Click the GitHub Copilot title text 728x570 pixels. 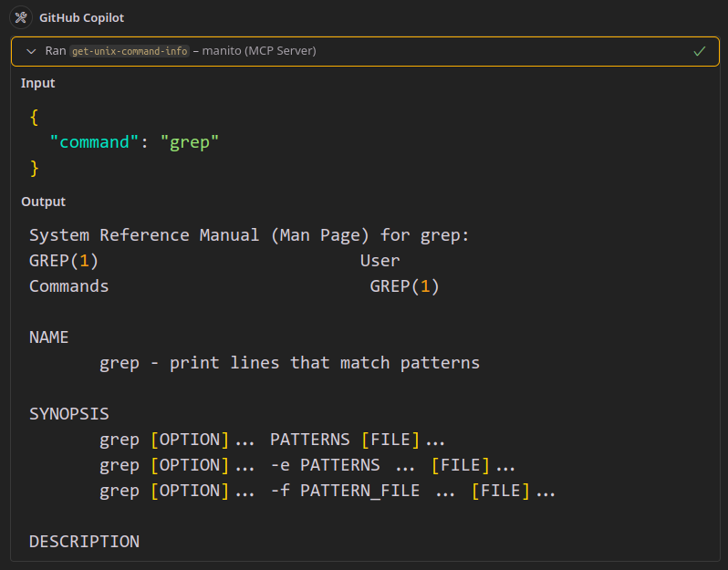(x=82, y=17)
